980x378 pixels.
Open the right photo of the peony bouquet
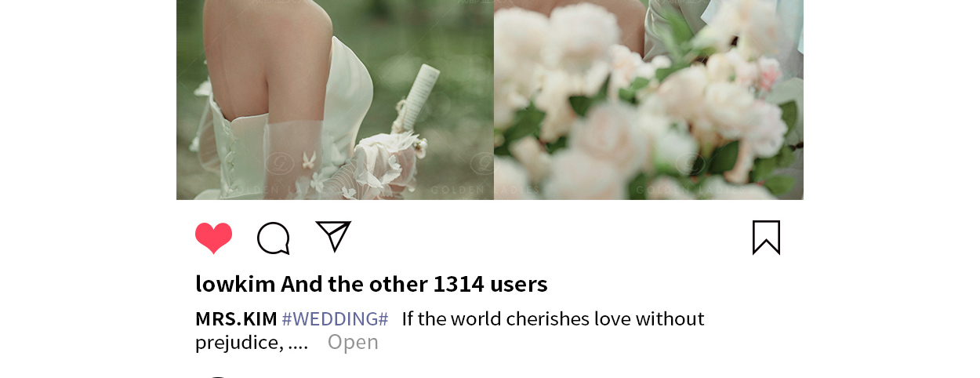pyautogui.click(x=648, y=100)
